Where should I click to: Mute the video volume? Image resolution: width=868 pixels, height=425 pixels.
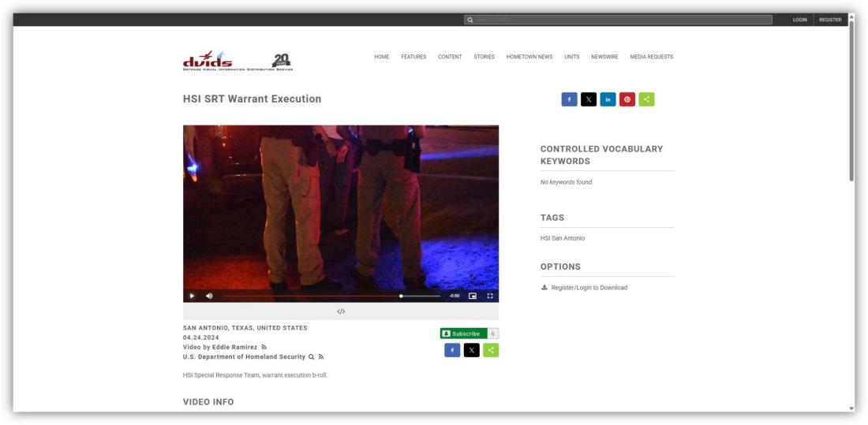pos(209,296)
